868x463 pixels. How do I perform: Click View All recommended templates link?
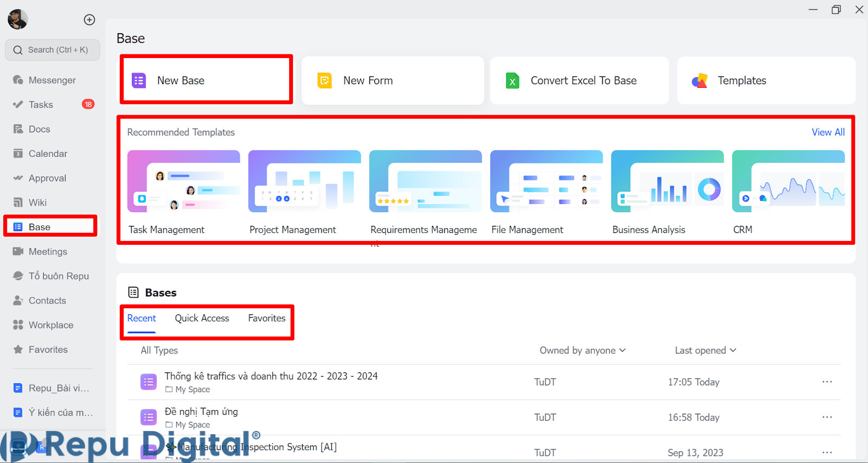(828, 132)
